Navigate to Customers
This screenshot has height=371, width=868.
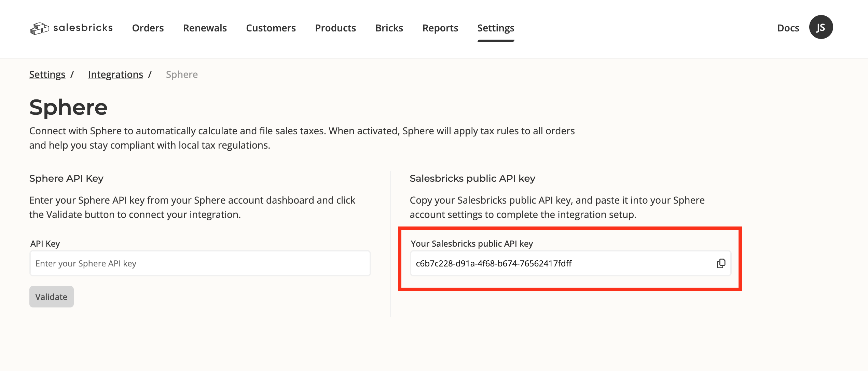(271, 28)
